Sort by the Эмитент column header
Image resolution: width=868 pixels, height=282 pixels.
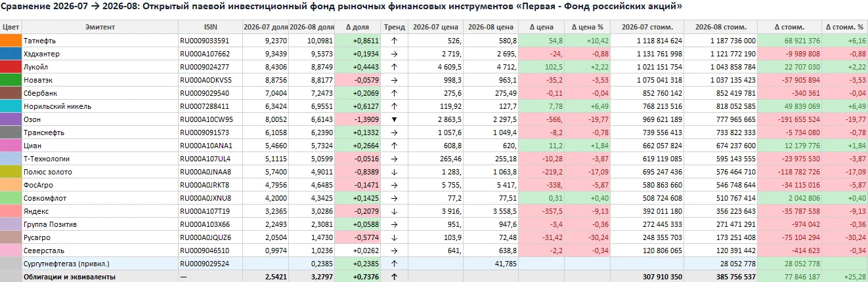[x=100, y=27]
